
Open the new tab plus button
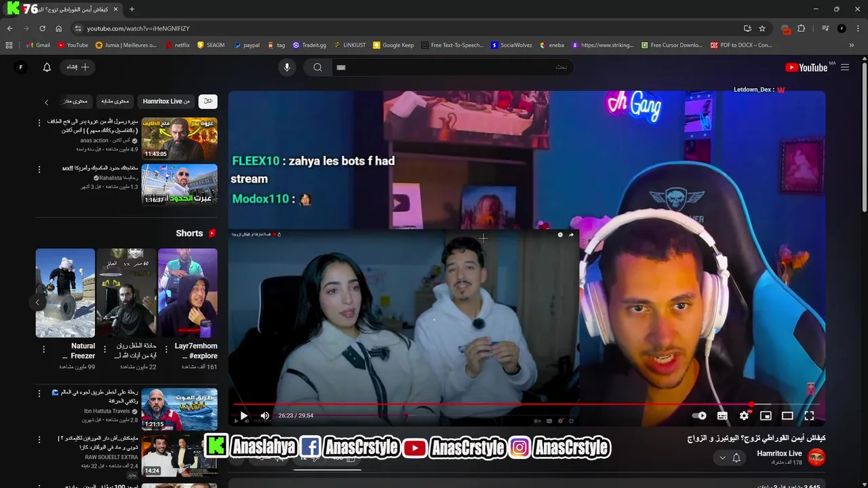132,9
